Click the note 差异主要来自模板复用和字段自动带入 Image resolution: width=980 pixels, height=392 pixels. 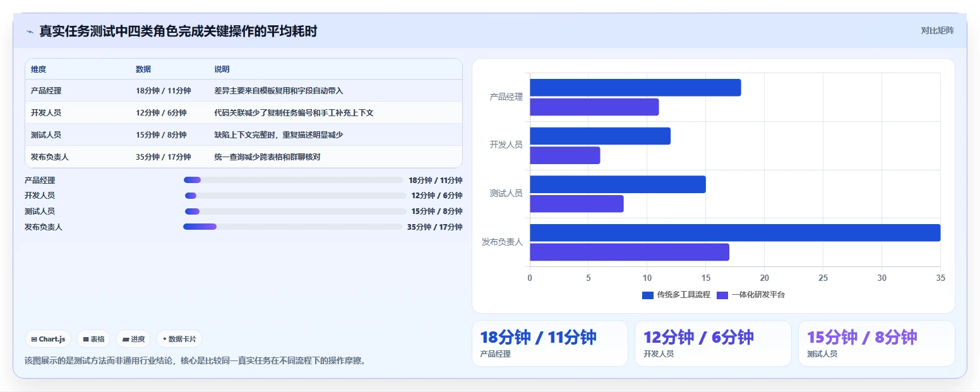click(x=278, y=91)
